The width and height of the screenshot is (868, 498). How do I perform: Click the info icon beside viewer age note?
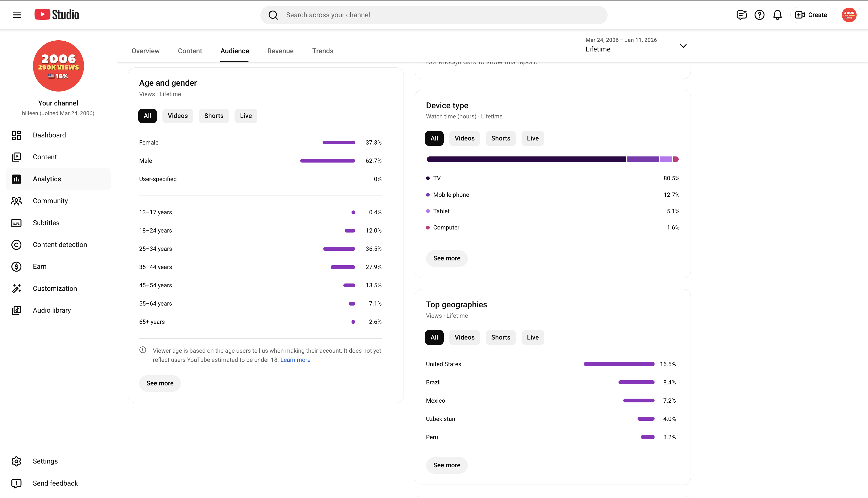(x=143, y=350)
